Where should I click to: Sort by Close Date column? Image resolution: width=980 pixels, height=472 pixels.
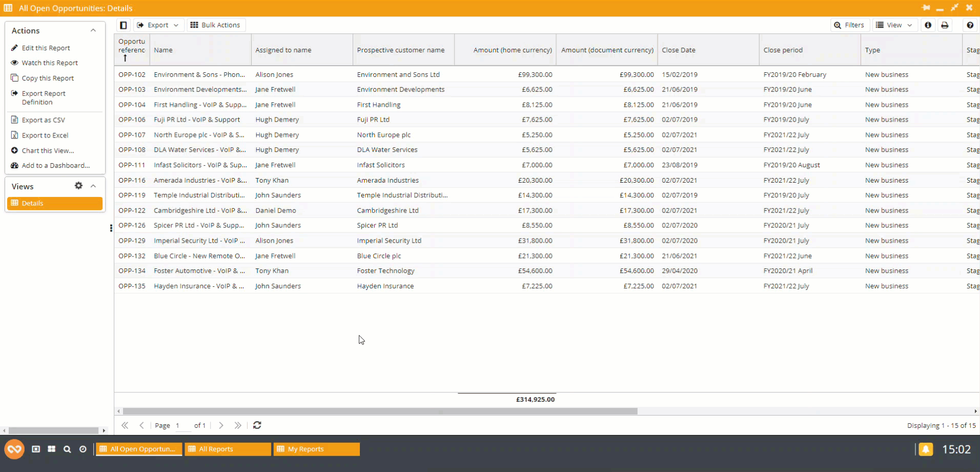[x=708, y=50]
